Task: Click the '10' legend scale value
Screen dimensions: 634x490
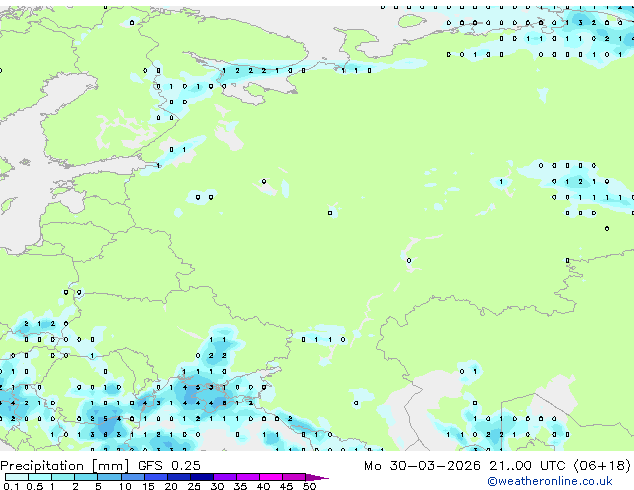Action: coord(125,486)
